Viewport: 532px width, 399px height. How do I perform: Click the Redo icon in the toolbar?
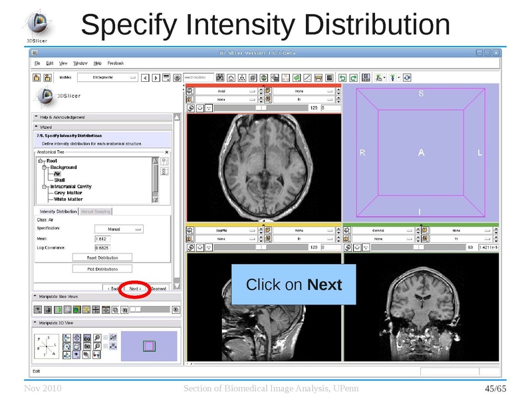352,76
